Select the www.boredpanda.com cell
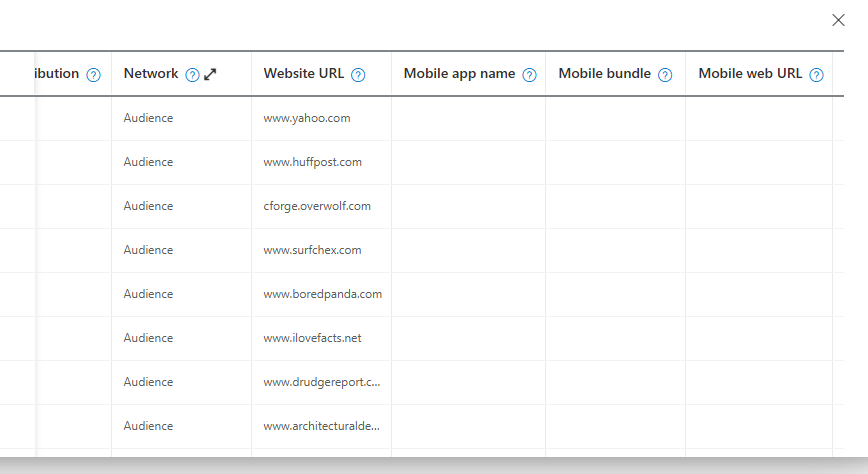The width and height of the screenshot is (868, 474). (322, 294)
